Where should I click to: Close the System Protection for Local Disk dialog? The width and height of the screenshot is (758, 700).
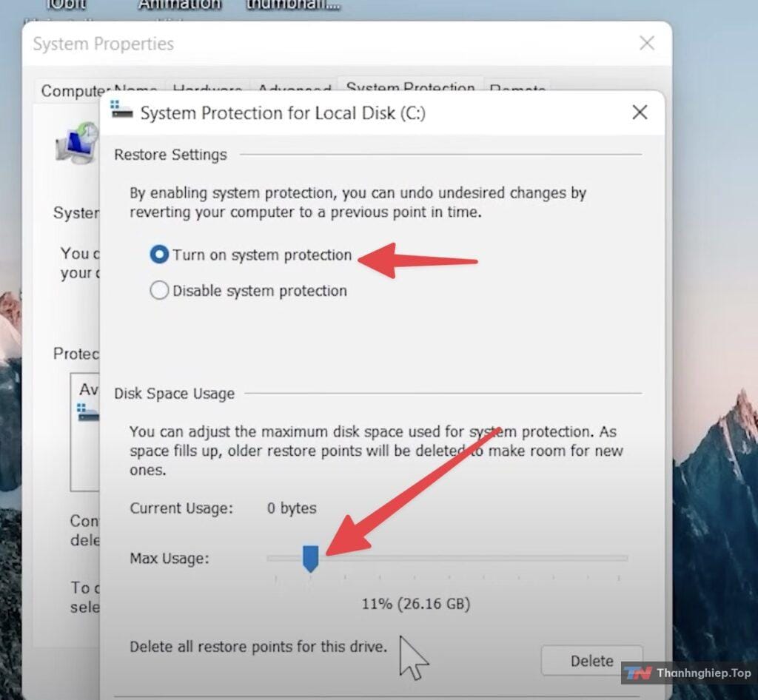coord(640,112)
